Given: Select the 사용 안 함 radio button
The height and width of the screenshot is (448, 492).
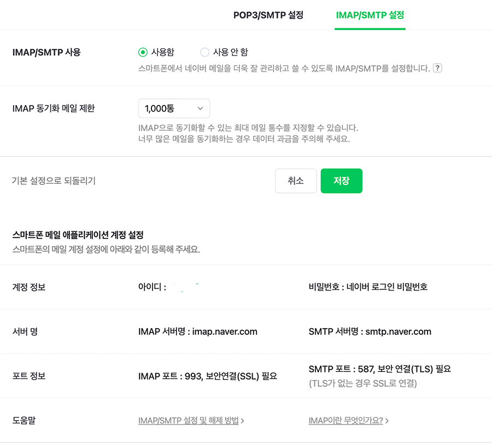Looking at the screenshot, I should (x=205, y=53).
